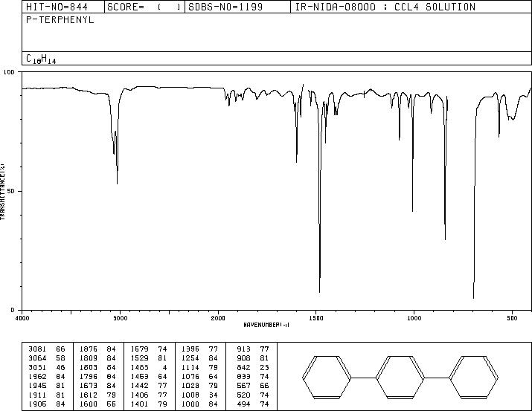Click the 1500 wavenumber axis label
The image size is (532, 411).
coord(316,318)
